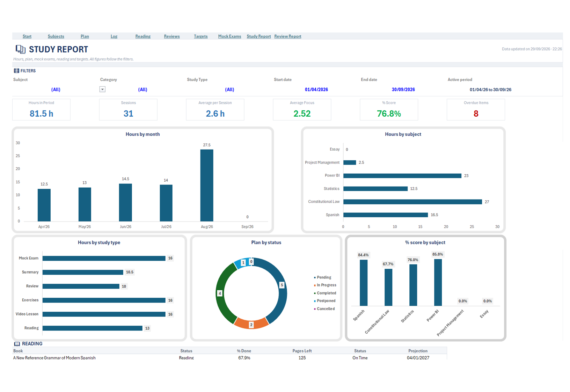Select the Subject (All) filter value
570x392 pixels.
coord(56,89)
